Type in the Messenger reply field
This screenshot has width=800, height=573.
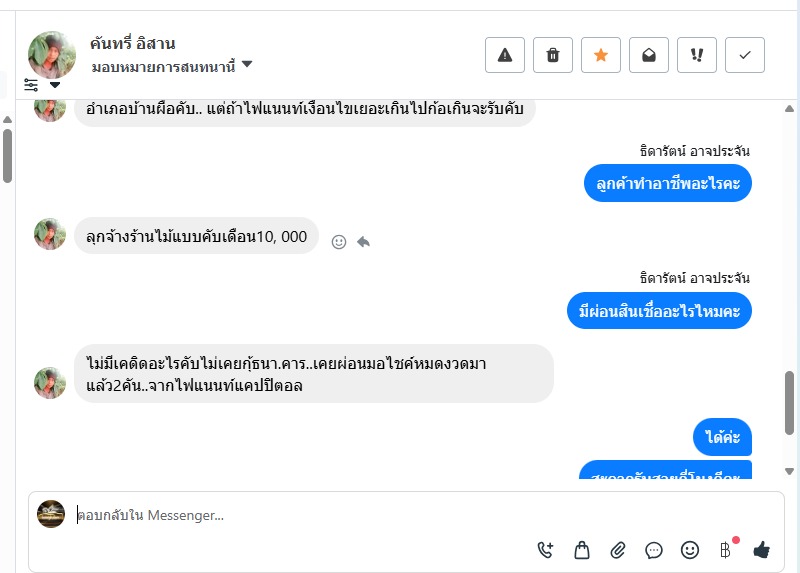(300, 516)
